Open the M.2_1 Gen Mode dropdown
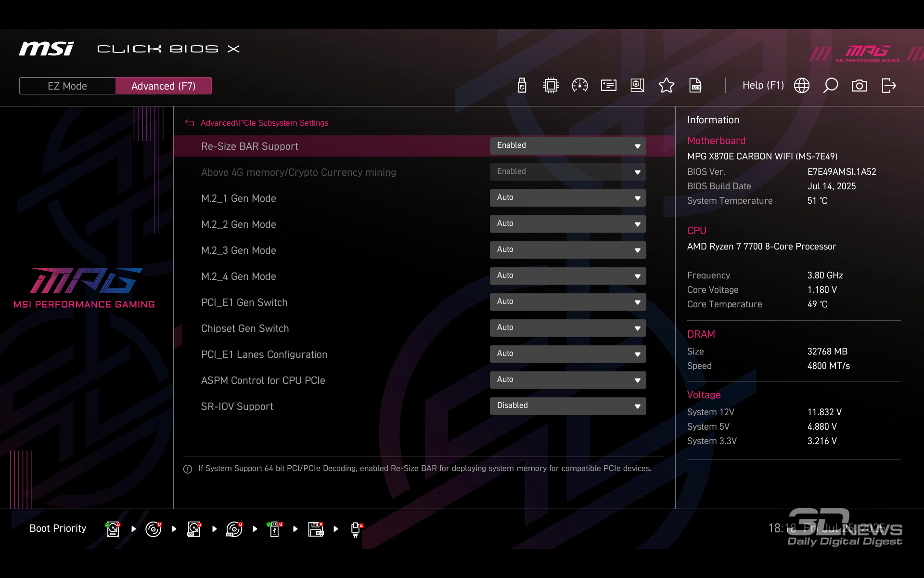The width and height of the screenshot is (924, 578). point(568,198)
